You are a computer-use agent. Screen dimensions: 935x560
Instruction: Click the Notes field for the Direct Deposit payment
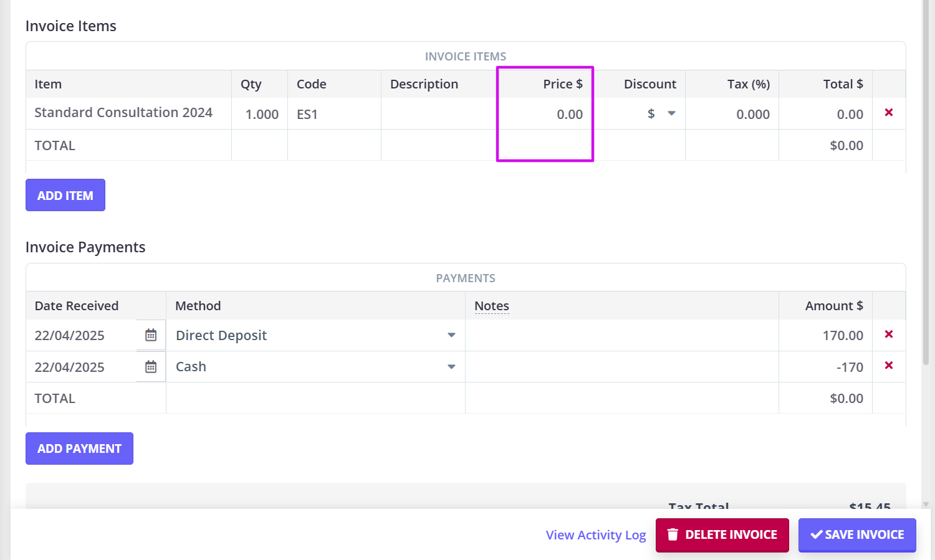620,335
